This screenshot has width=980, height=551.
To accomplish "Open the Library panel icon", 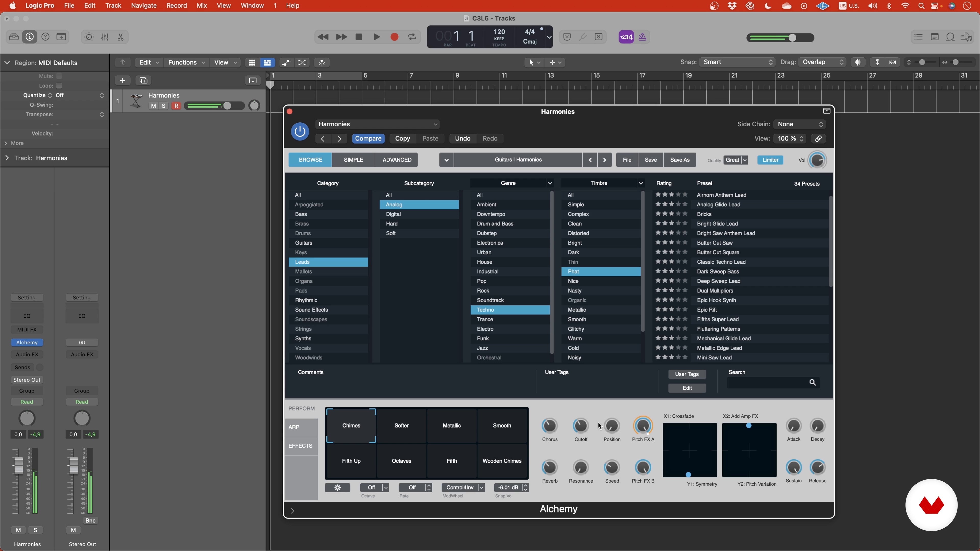I will [x=14, y=37].
